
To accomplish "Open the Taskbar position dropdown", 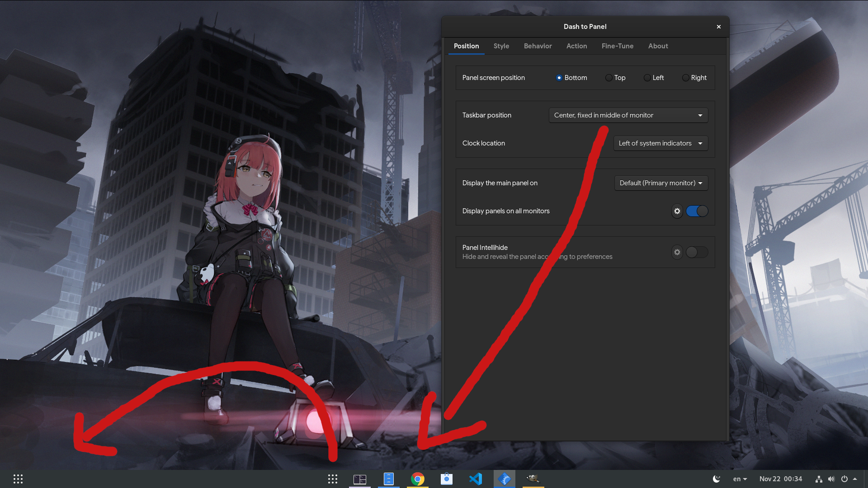I will (x=628, y=115).
